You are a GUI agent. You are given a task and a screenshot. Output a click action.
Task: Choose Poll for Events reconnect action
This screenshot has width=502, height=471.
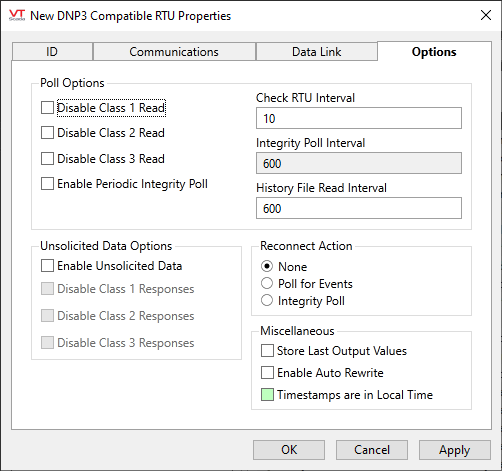[267, 283]
